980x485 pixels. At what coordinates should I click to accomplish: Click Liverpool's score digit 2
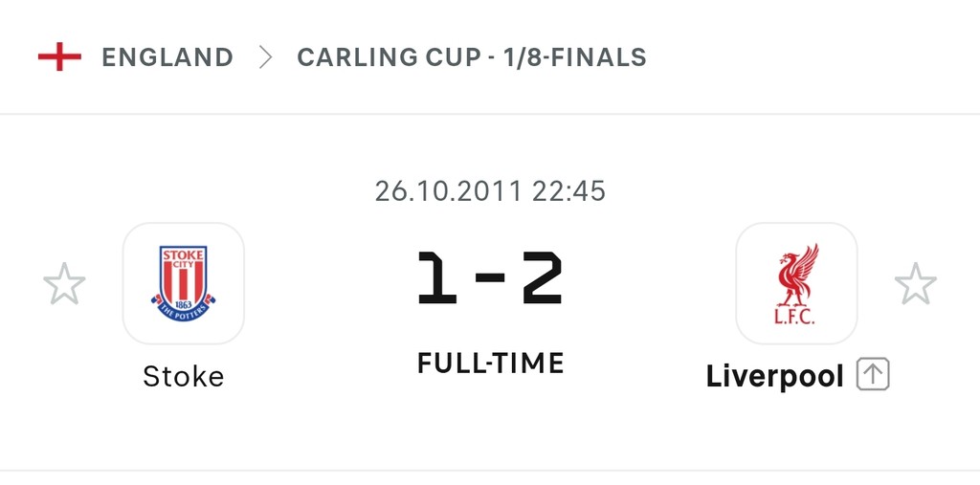[542, 280]
